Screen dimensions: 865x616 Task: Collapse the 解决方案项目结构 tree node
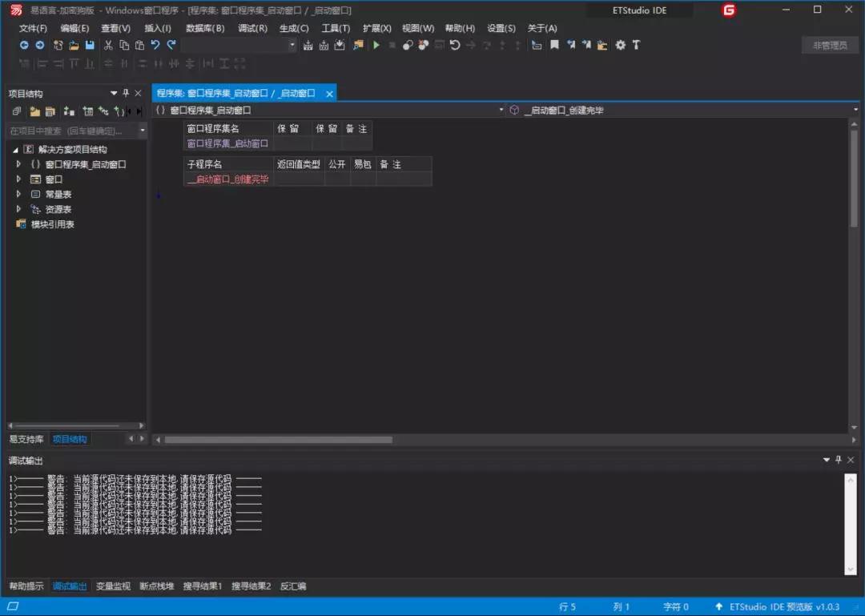click(17, 148)
